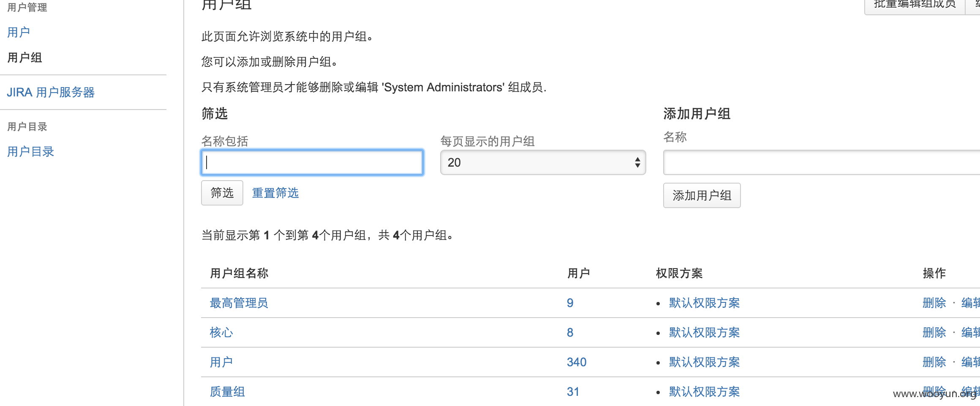Viewport: 980px width, 406px height.
Task: View the 9 users of 最高管理员
Action: point(570,303)
